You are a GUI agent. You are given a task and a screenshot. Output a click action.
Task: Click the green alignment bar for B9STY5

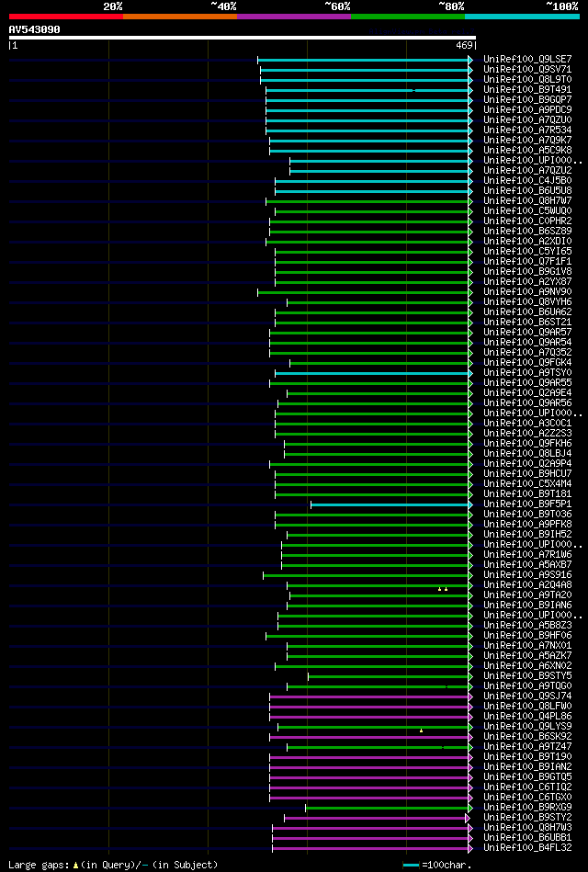click(390, 676)
